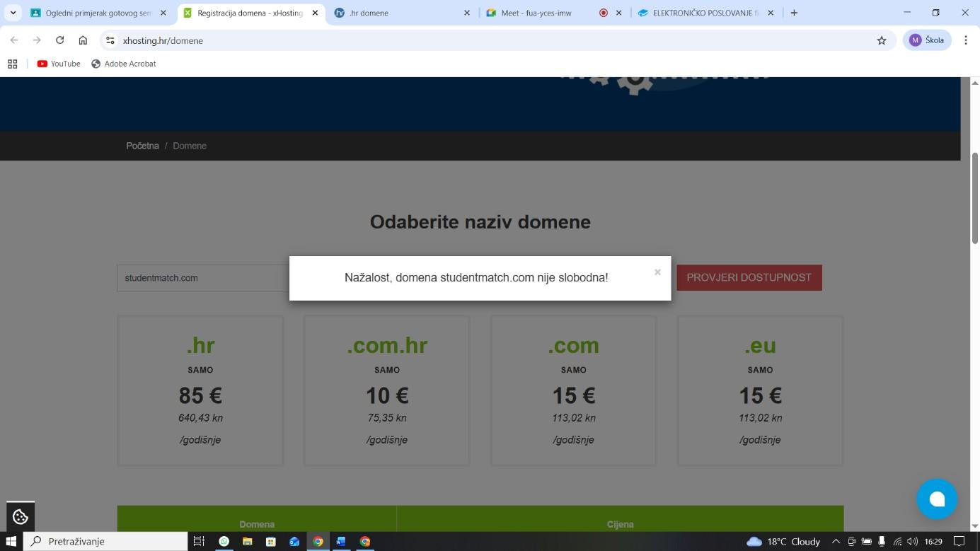This screenshot has width=980, height=551.
Task: Click the page vertical scrollbar
Action: [974, 199]
